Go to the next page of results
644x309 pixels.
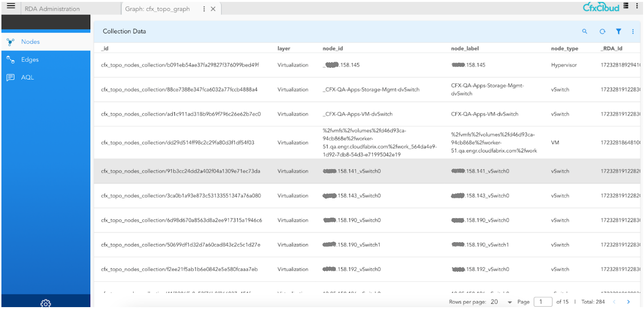[628, 302]
